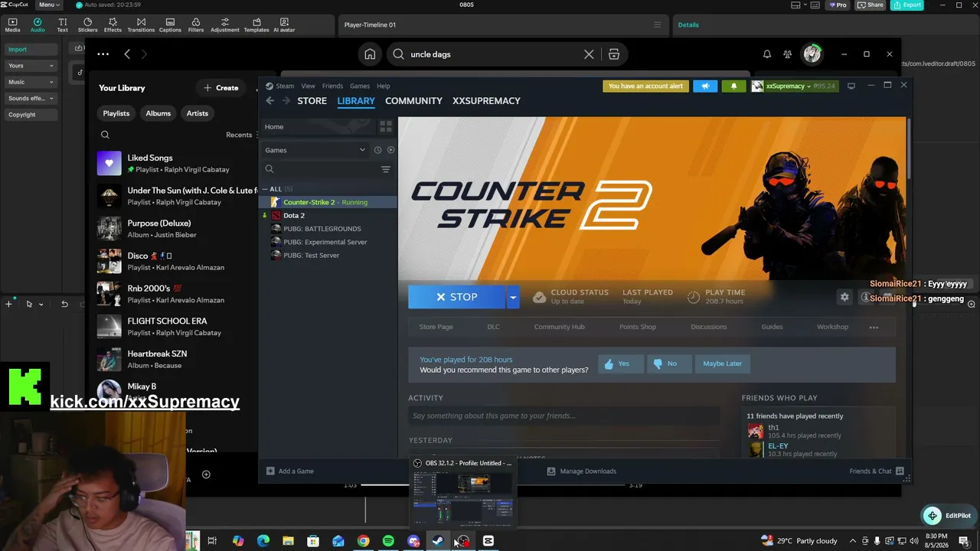The width and height of the screenshot is (980, 551).
Task: Open Games menu in Steam
Action: [x=360, y=86]
